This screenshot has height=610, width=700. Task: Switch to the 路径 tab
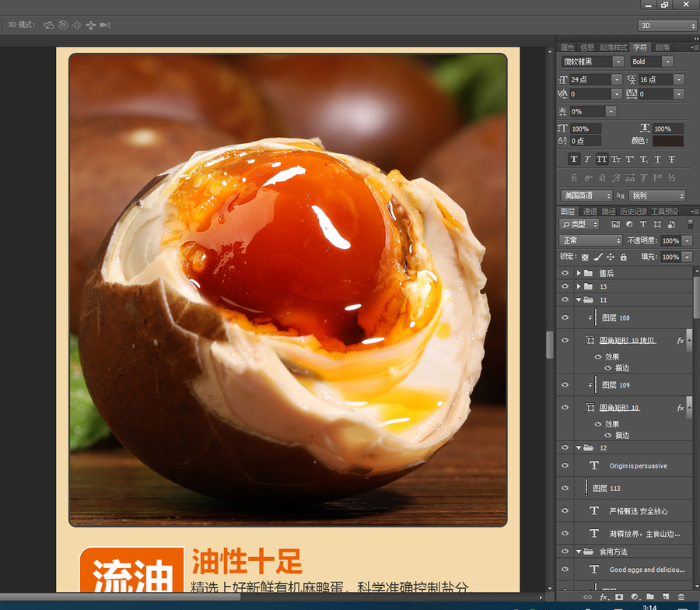click(608, 211)
